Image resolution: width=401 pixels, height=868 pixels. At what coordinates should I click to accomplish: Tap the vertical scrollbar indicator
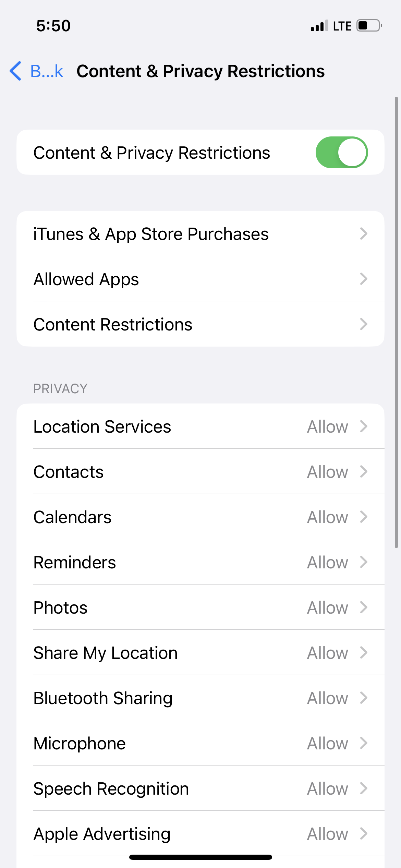pos(397,323)
